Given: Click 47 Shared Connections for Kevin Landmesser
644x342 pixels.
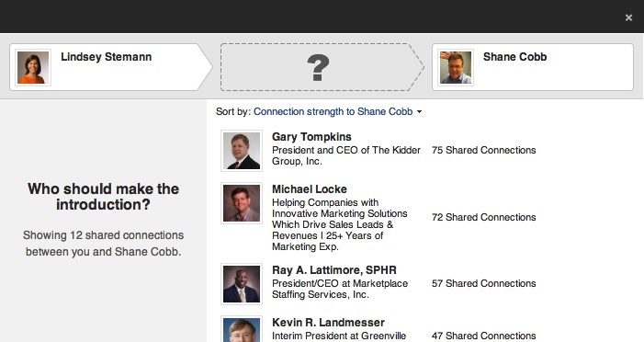Looking at the screenshot, I should [x=483, y=336].
